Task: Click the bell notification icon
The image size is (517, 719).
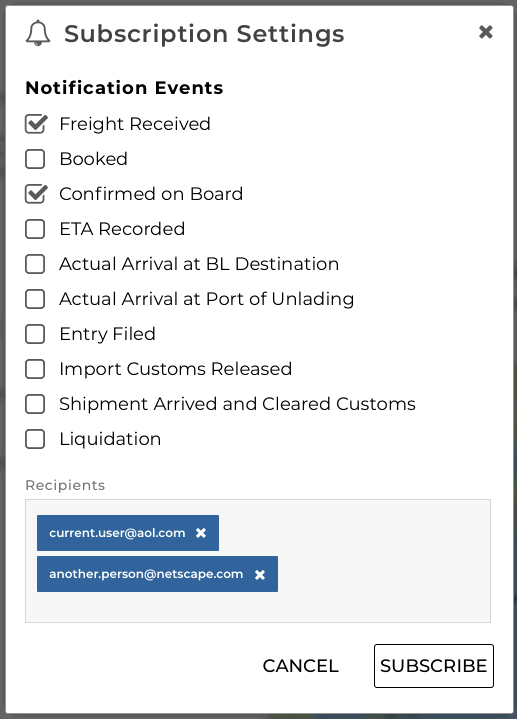Action: tap(38, 33)
